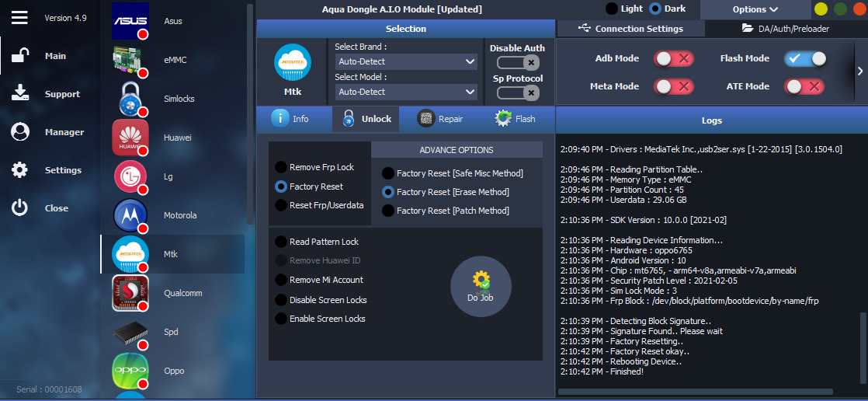Select Remove Frp Lock option
Image resolution: width=868 pixels, height=401 pixels.
pos(280,167)
